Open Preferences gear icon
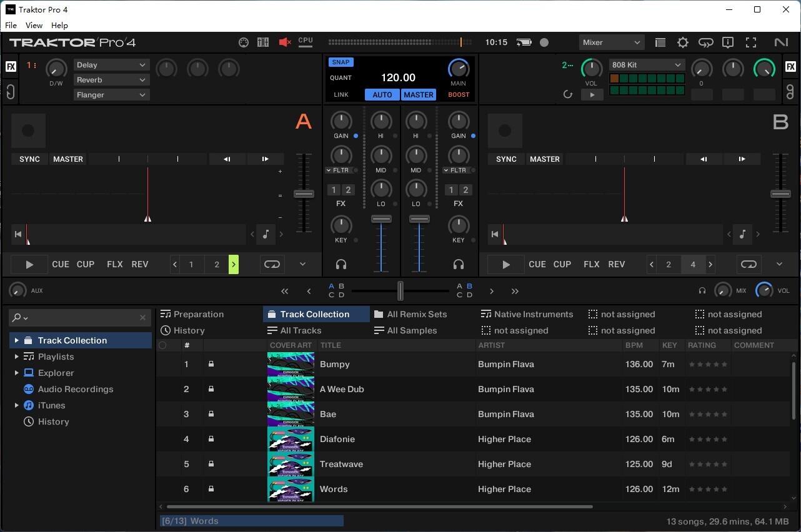Viewport: 801px width, 532px height. click(683, 42)
